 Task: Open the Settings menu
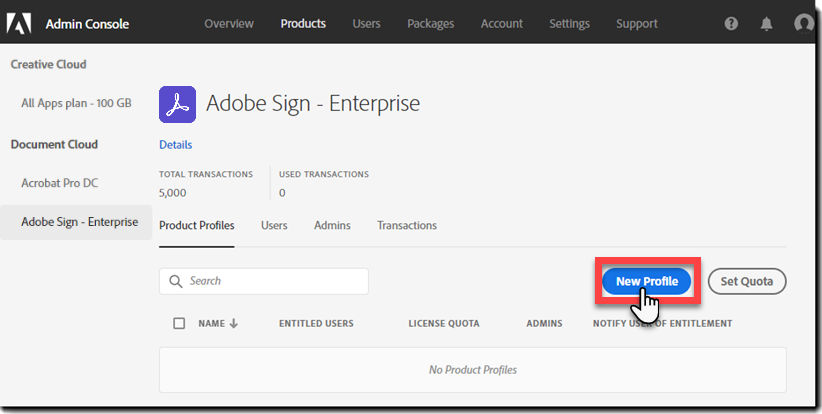click(569, 24)
